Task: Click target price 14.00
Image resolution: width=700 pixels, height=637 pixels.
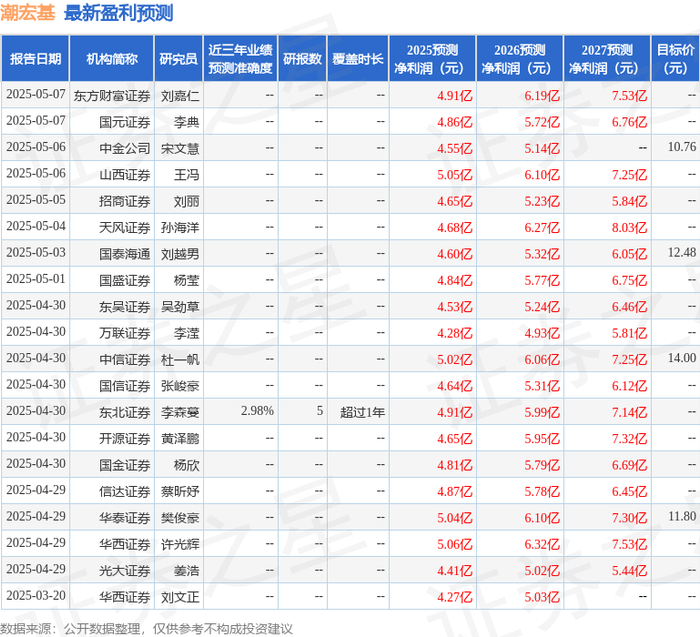Action: pyautogui.click(x=682, y=358)
